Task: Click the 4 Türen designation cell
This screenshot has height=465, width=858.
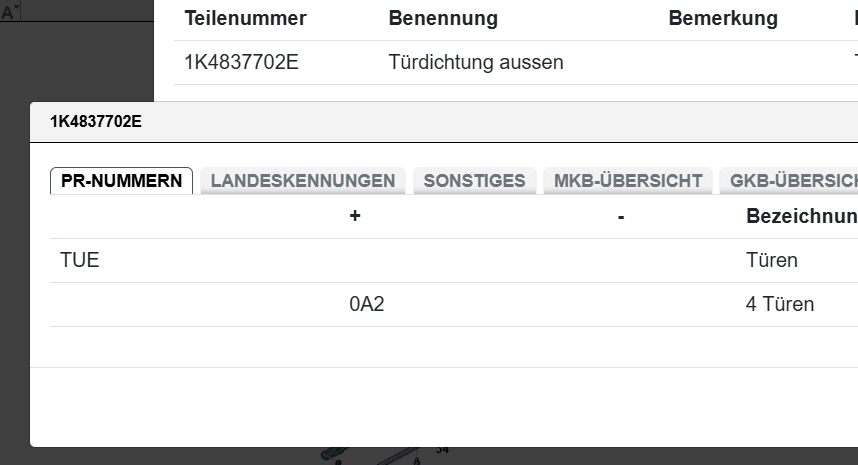Action: click(780, 305)
